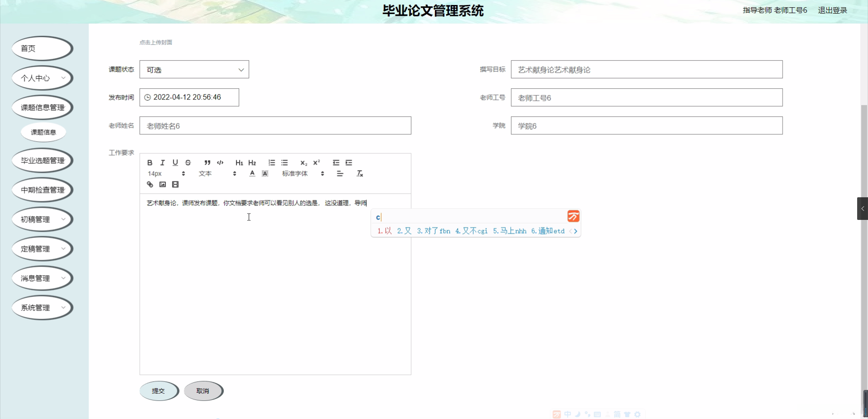This screenshot has height=419, width=868.
Task: Decrease the text indent
Action: click(336, 163)
